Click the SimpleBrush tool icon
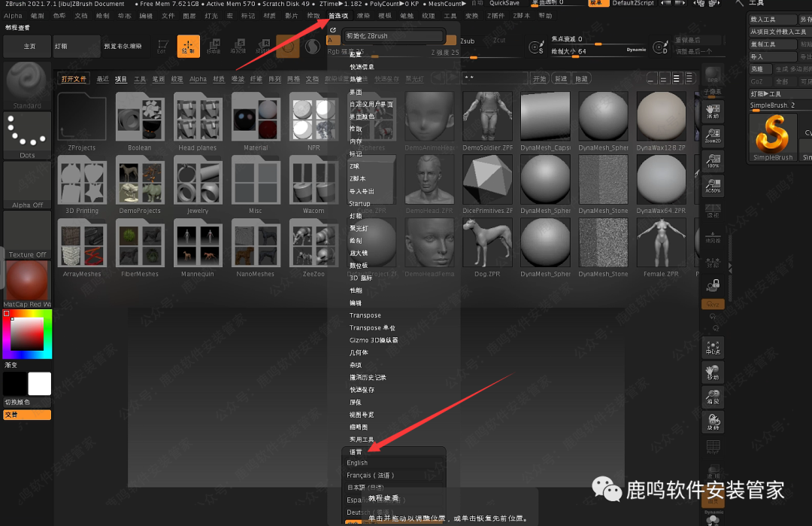This screenshot has width=812, height=526. (772, 137)
